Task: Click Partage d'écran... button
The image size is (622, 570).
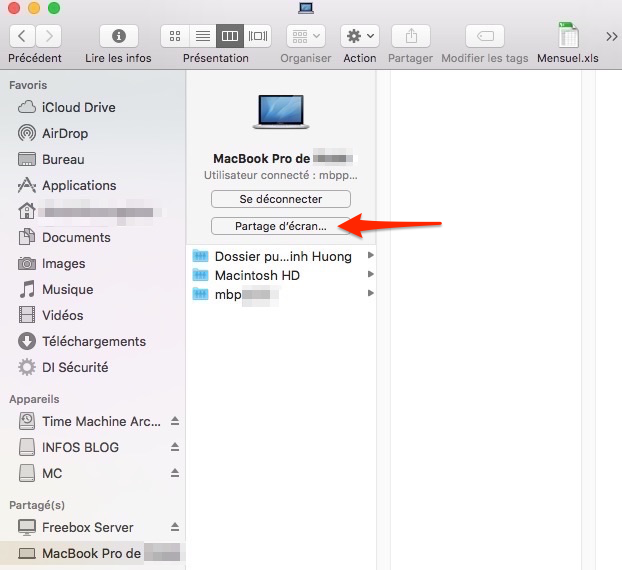Action: point(281,226)
